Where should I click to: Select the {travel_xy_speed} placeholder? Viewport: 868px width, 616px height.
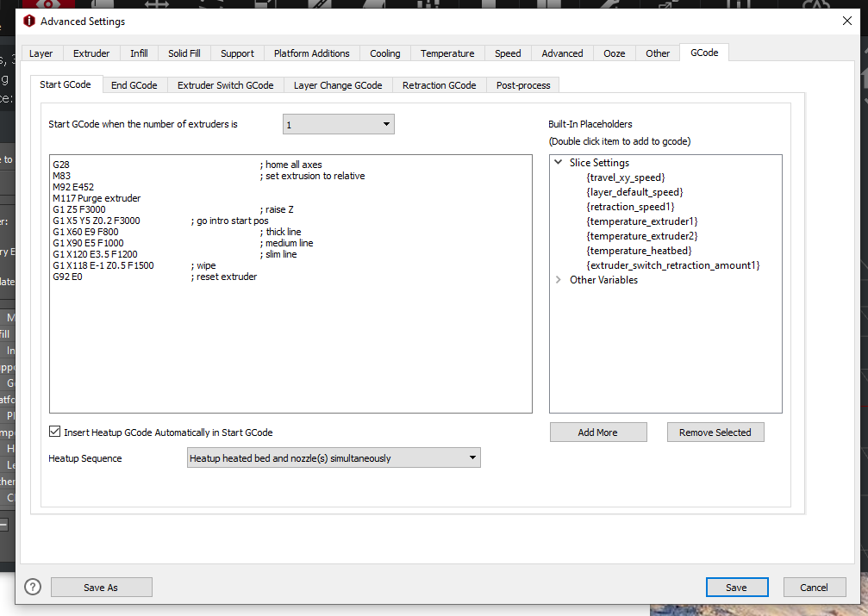coord(626,177)
